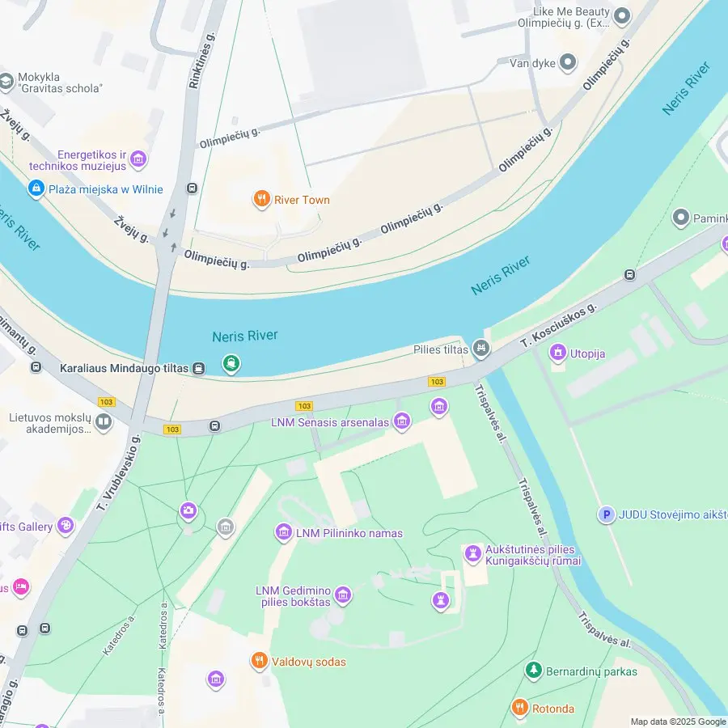Viewport: 728px width, 728px height.
Task: Select the LNM Senasis arsenalas museum icon
Action: [402, 421]
